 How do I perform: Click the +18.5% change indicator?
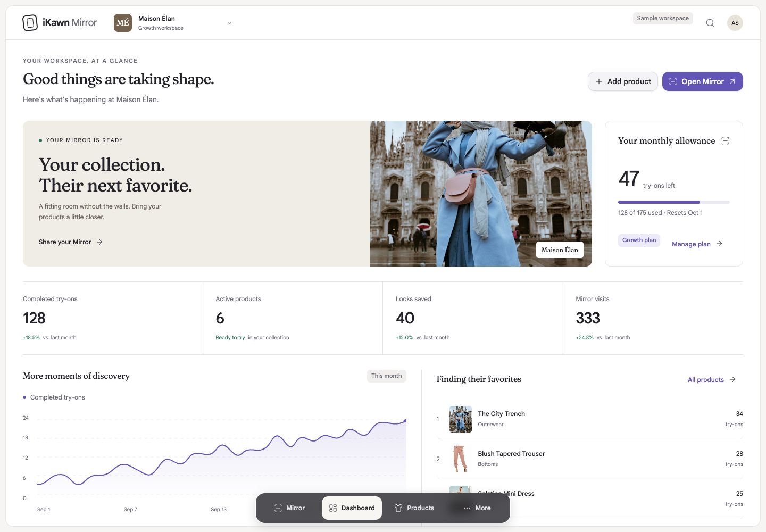tap(31, 338)
